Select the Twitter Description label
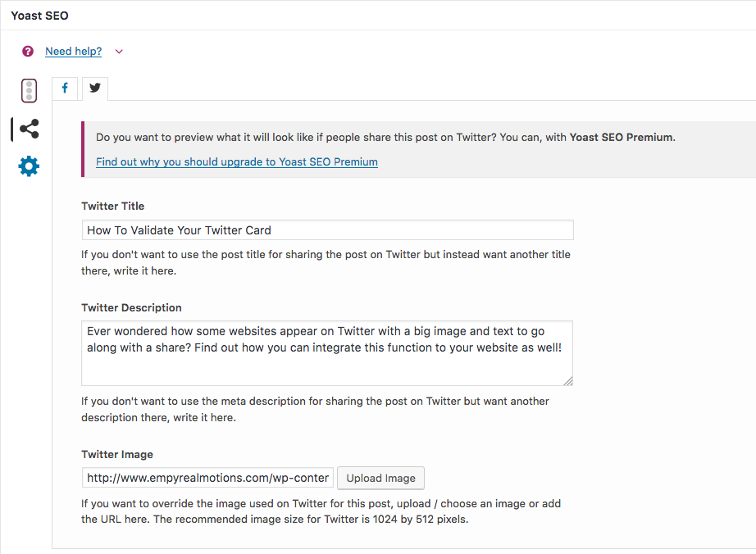Screen dimensions: 756x554 pyautogui.click(x=131, y=308)
